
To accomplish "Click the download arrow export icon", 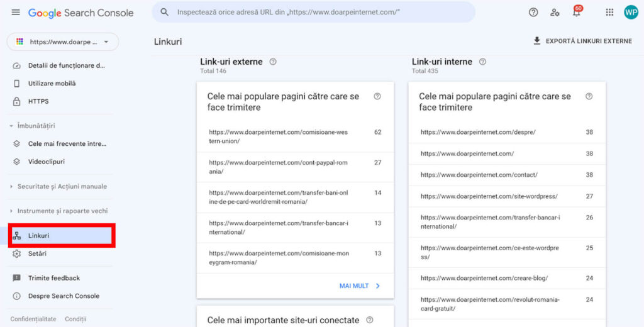I will [537, 41].
